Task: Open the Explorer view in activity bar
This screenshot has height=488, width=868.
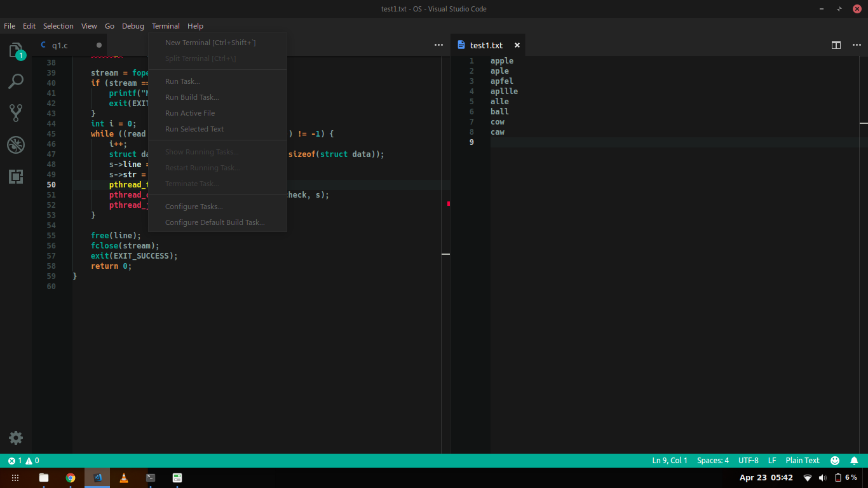Action: click(16, 51)
